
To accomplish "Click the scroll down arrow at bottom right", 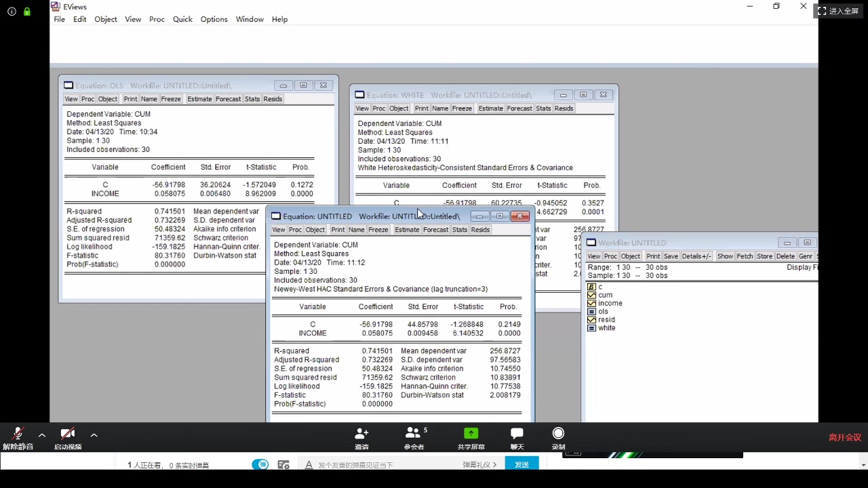I will click(x=863, y=465).
